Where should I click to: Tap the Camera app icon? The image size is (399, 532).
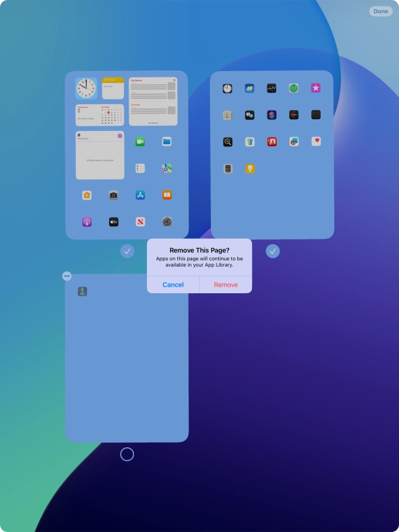coord(113,195)
